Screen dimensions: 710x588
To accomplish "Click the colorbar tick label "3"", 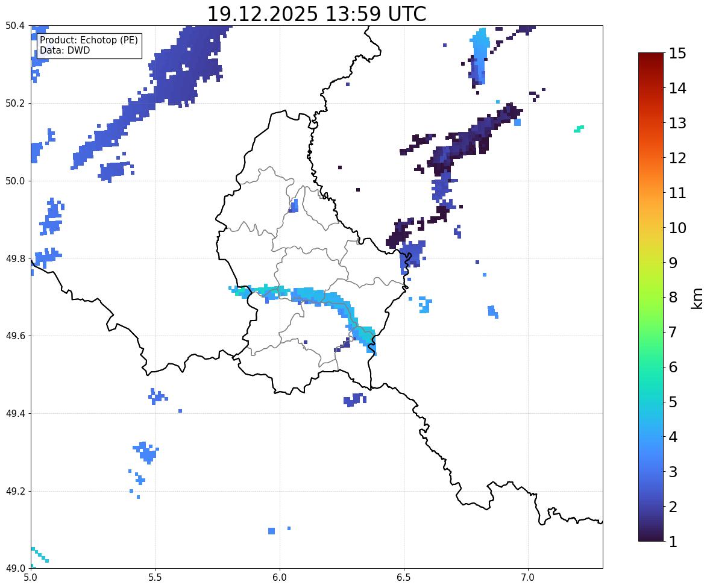I will (673, 472).
